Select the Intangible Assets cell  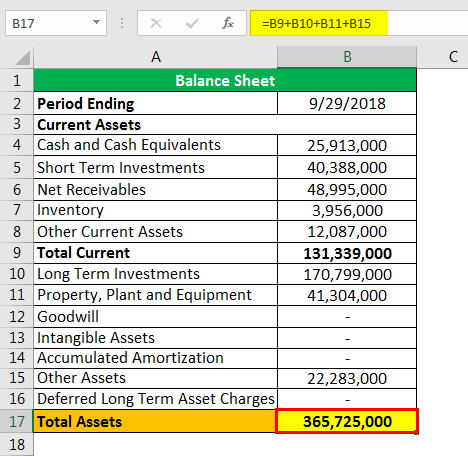pos(155,338)
